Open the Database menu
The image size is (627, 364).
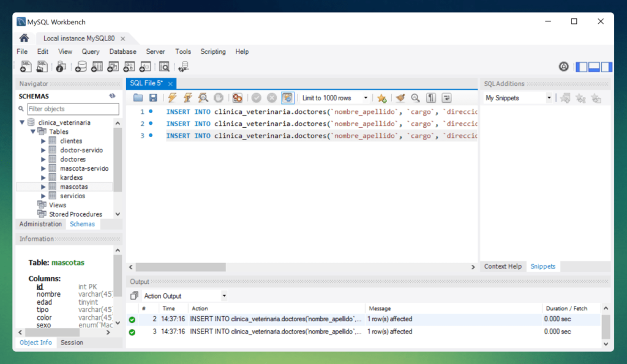tap(122, 52)
